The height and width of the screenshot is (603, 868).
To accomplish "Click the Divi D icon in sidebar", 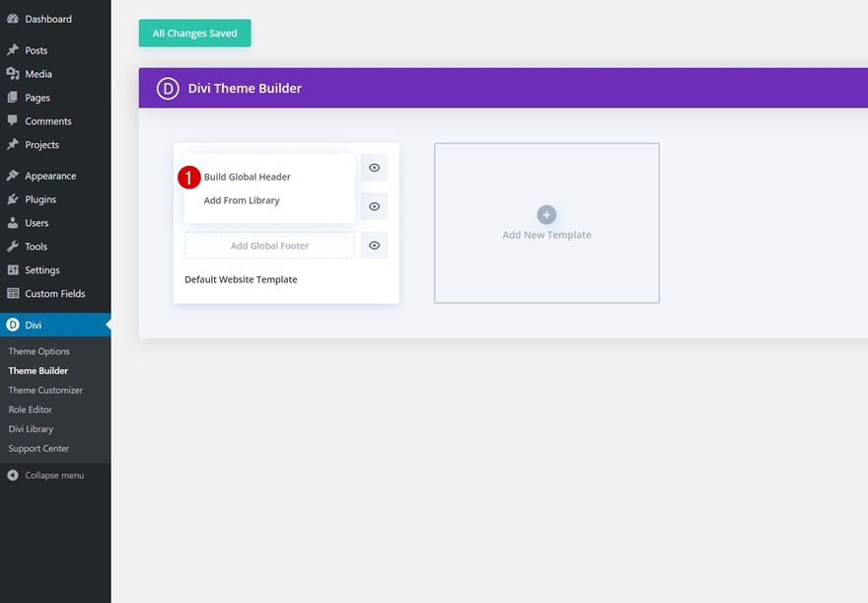I will [13, 325].
